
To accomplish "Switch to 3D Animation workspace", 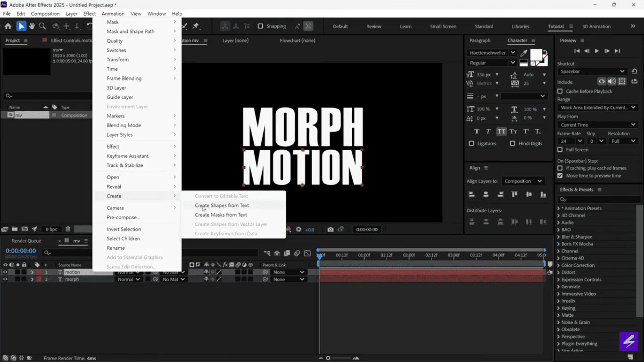I will [596, 26].
